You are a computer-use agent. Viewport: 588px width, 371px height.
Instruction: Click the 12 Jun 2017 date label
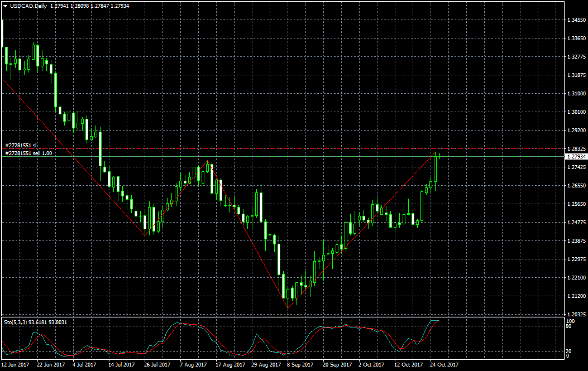coord(15,365)
